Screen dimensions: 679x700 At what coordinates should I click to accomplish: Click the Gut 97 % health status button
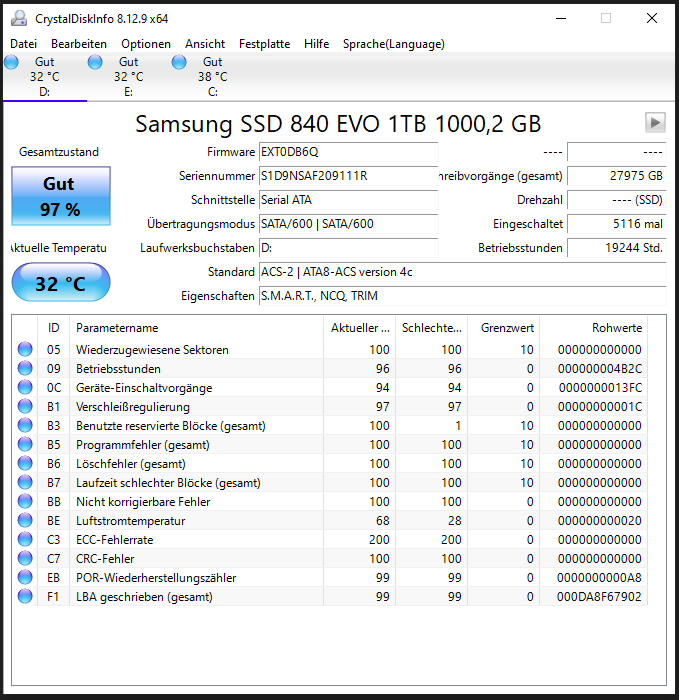(x=61, y=196)
